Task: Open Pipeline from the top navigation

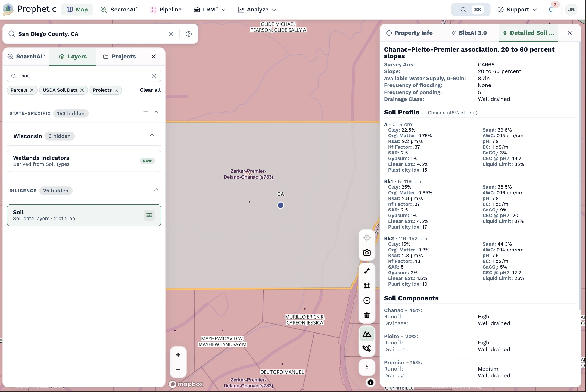Action: (166, 10)
